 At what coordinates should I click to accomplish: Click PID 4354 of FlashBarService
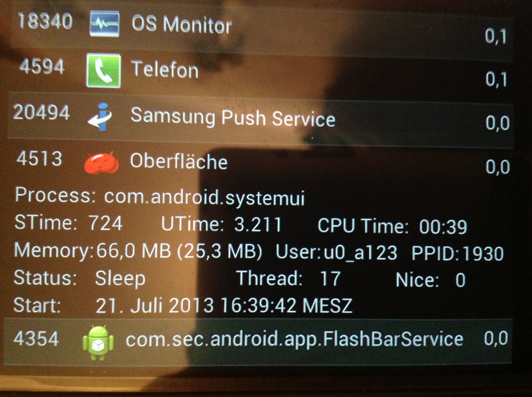coord(36,338)
